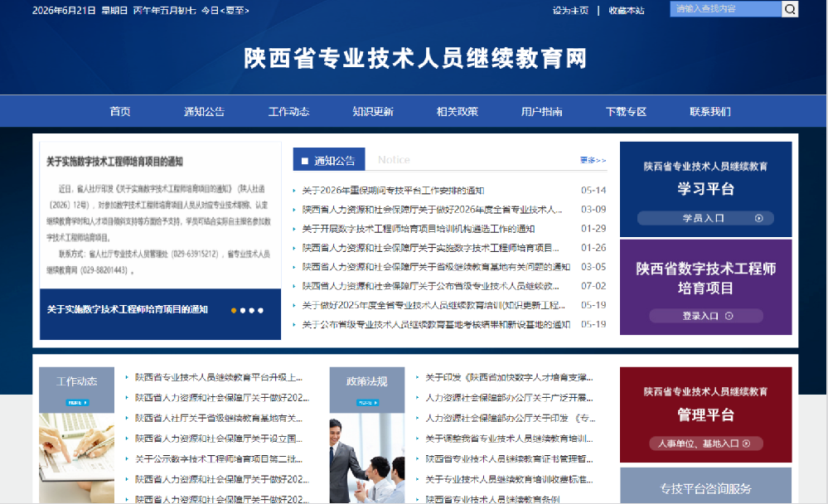Click arrow icon in 学员入口 button
The width and height of the screenshot is (828, 504).
click(759, 218)
